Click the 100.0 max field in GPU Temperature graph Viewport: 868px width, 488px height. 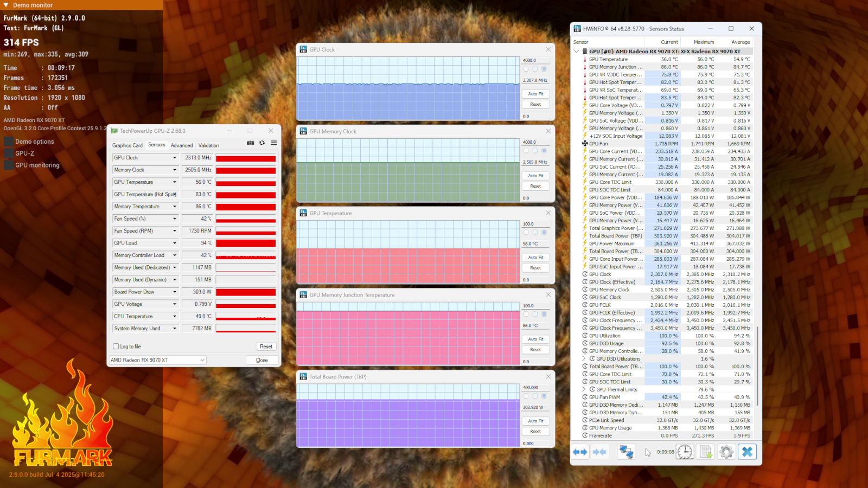[x=535, y=224]
